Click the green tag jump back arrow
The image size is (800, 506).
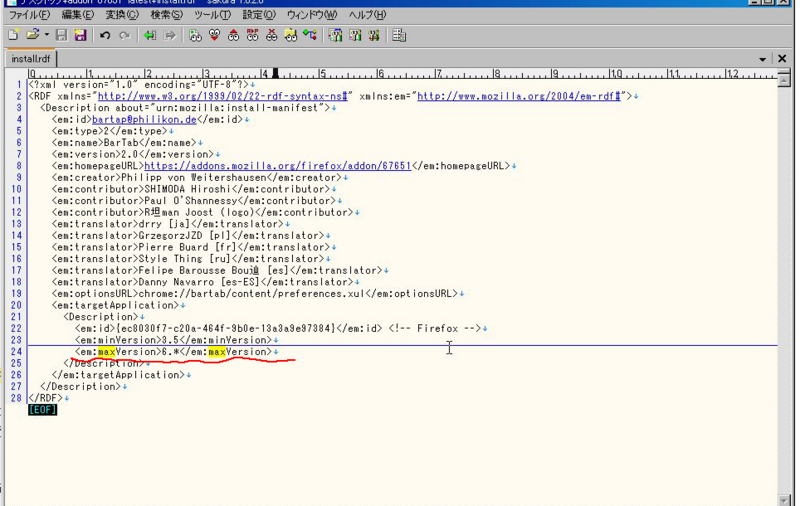(150, 35)
